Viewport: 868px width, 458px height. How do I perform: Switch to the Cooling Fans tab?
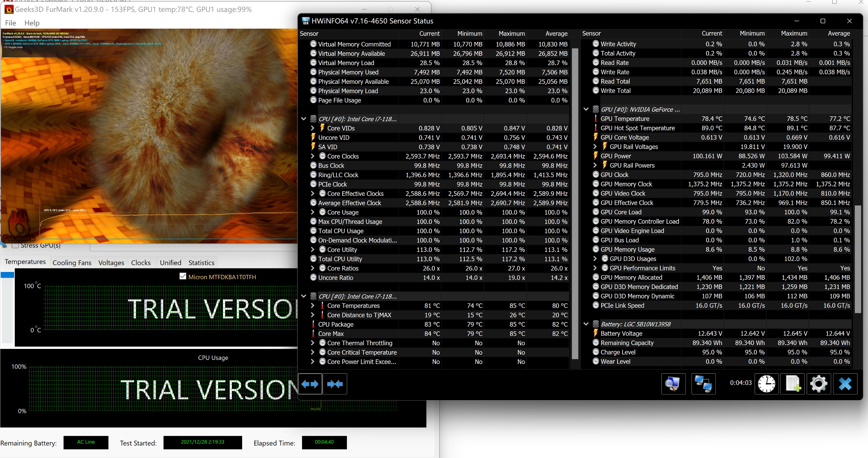(72, 262)
